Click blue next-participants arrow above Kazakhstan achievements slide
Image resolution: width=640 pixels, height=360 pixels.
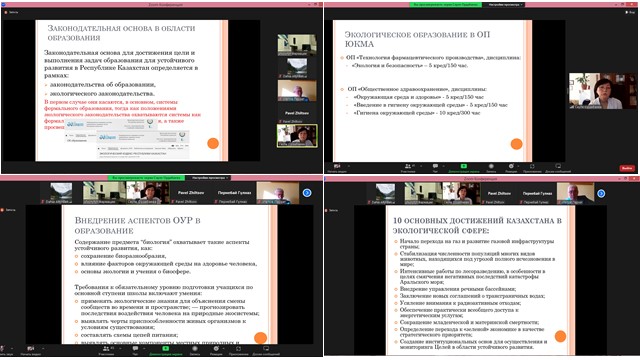(x=601, y=193)
